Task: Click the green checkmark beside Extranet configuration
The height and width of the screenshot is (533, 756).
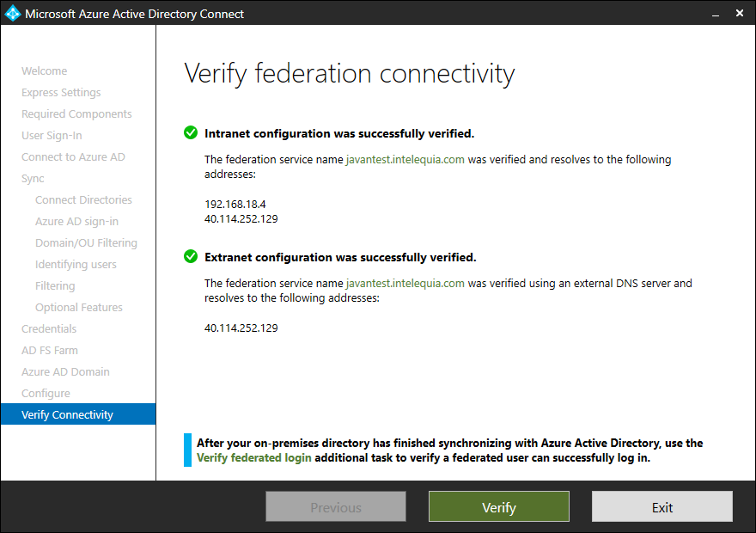Action: pos(190,256)
